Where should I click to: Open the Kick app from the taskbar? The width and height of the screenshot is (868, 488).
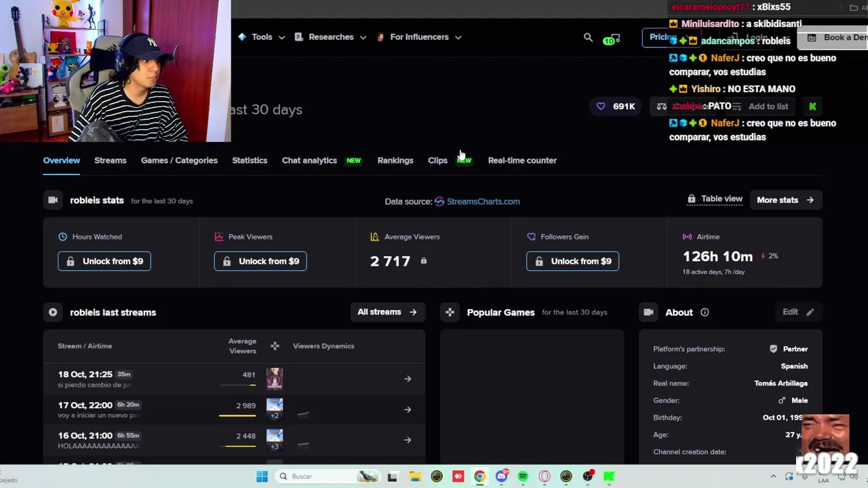point(610,476)
